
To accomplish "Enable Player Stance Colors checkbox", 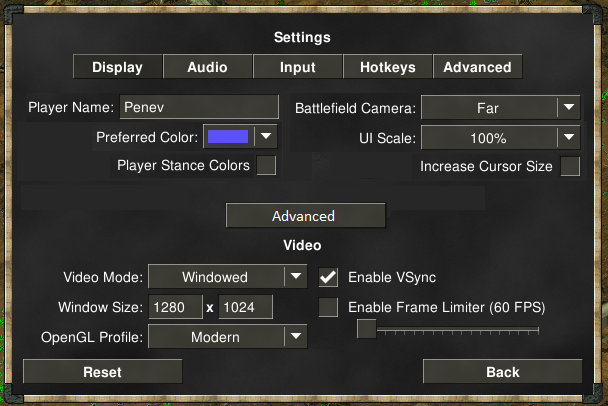I will coord(266,165).
